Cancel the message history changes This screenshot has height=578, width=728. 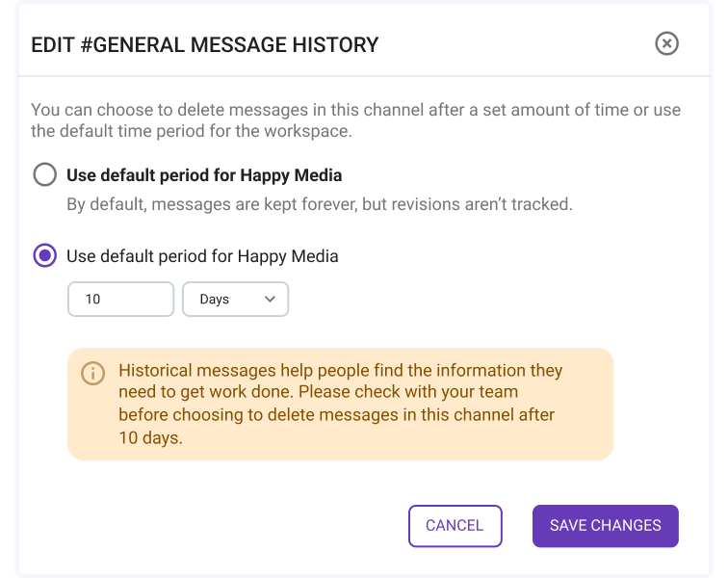[x=455, y=525]
